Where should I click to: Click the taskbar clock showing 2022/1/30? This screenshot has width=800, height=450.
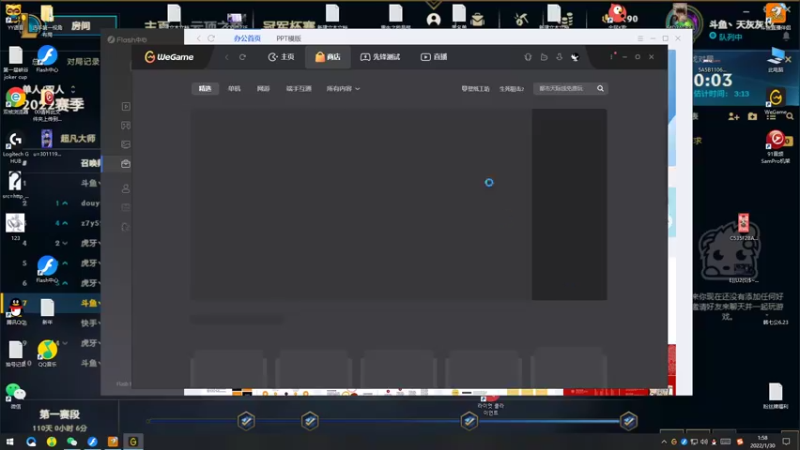(763, 442)
